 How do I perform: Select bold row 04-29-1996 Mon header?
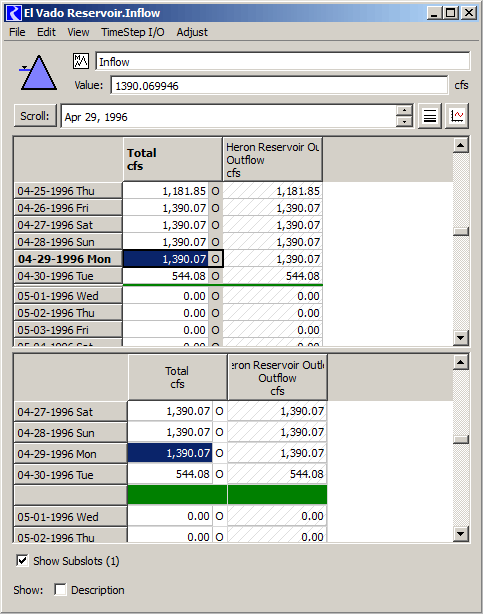pyautogui.click(x=68, y=259)
